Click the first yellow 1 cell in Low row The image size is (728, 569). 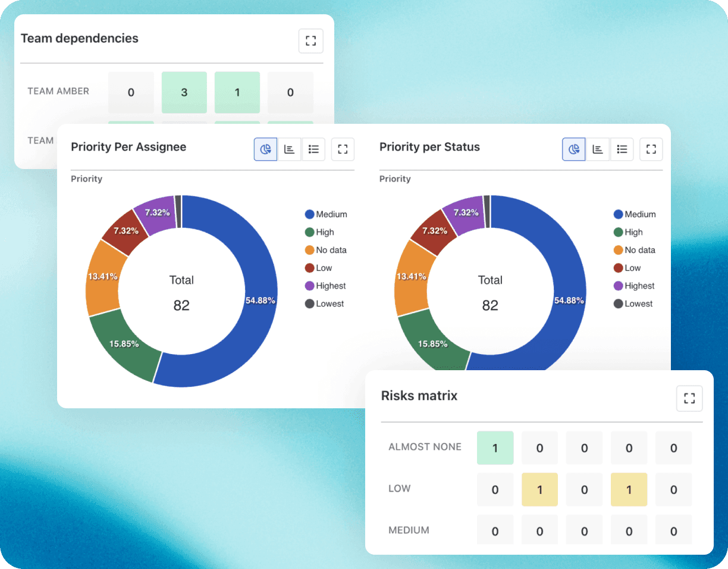pos(540,490)
